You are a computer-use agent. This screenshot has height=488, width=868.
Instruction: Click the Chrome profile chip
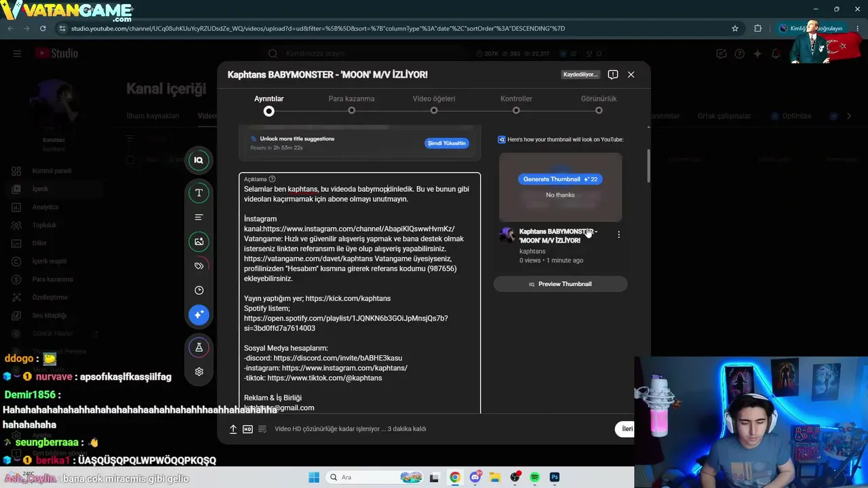pyautogui.click(x=811, y=28)
